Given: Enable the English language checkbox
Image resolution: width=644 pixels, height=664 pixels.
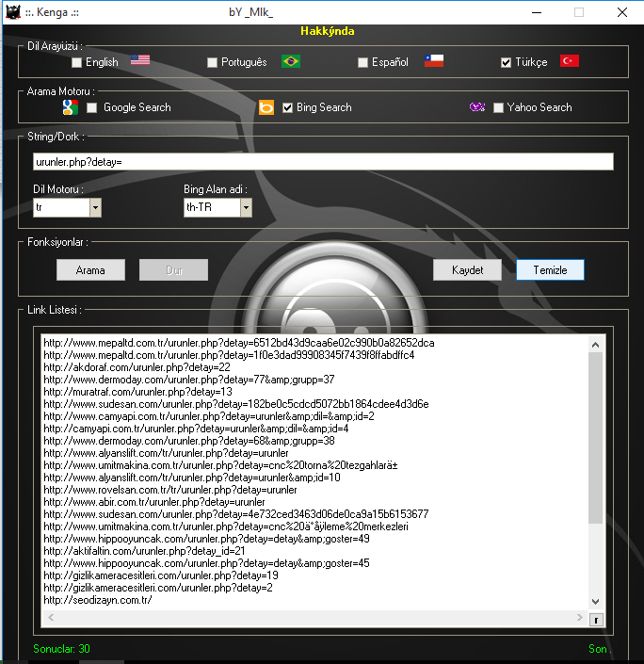Looking at the screenshot, I should 77,62.
